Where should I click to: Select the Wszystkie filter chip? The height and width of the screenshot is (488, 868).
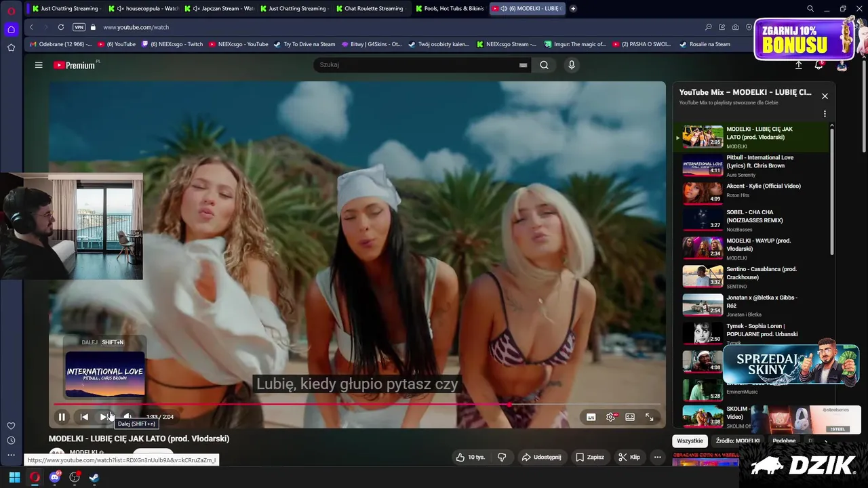(x=690, y=441)
